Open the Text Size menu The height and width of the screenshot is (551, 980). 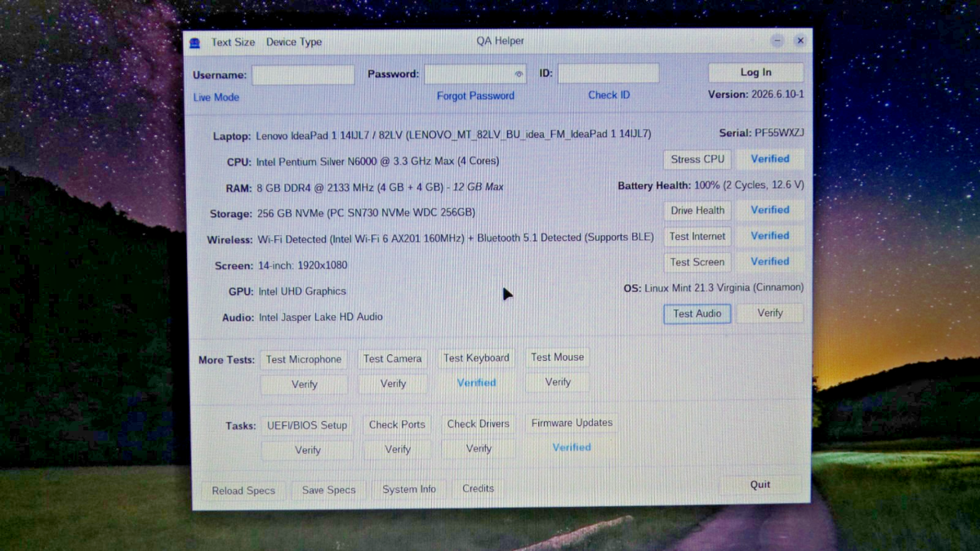[x=233, y=42]
